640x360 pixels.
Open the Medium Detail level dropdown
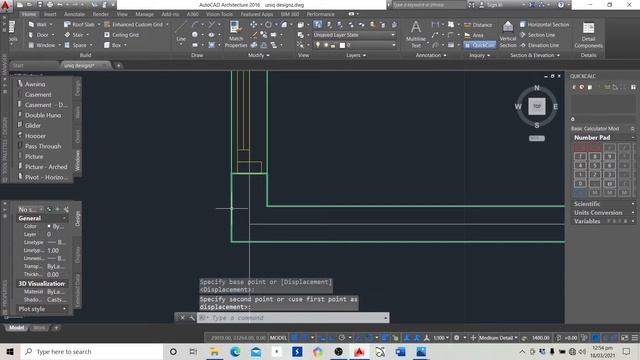(498, 338)
